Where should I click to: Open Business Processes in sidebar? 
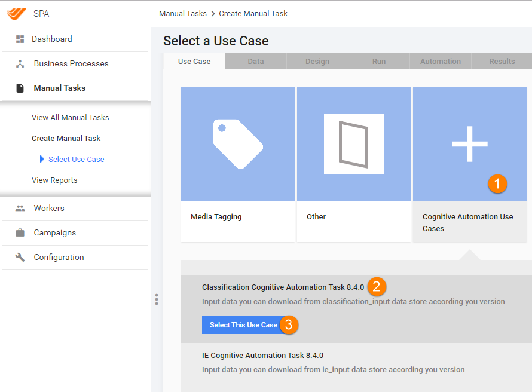71,63
